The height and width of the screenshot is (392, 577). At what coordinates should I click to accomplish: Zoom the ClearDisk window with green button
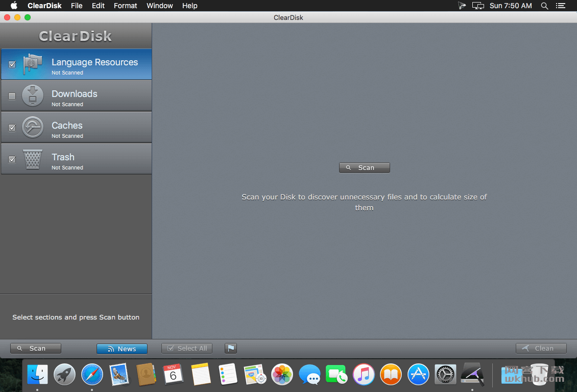pos(28,17)
